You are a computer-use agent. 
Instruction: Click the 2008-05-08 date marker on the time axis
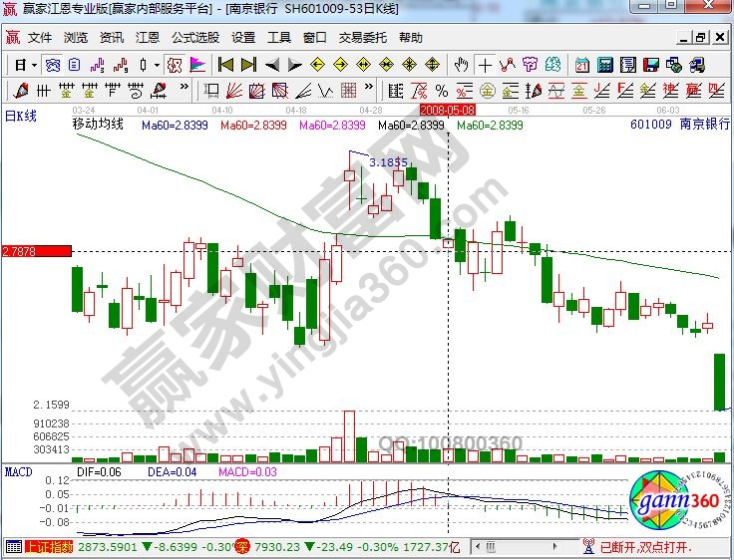point(448,108)
